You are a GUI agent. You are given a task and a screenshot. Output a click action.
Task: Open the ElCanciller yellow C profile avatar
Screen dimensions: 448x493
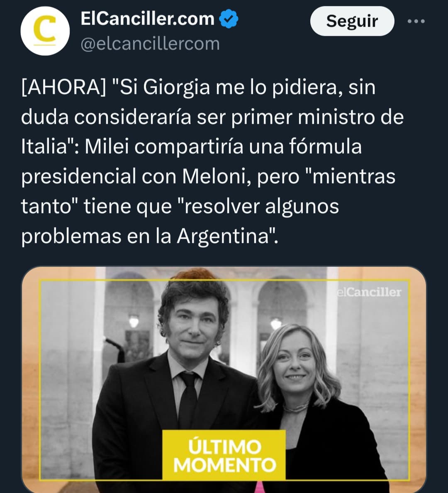pos(45,31)
